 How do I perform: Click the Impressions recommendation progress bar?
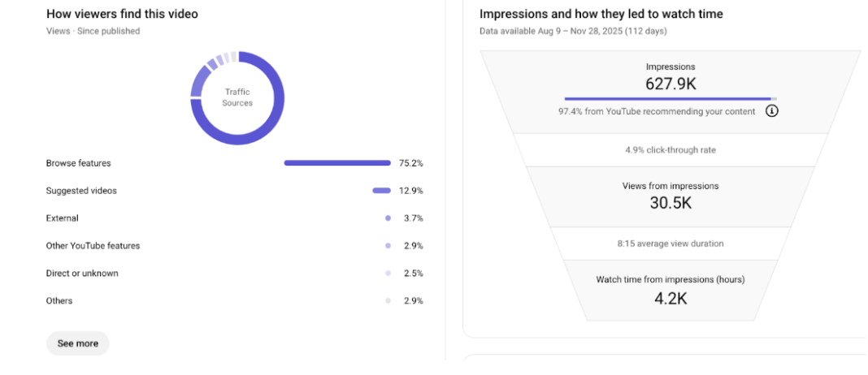tap(670, 99)
